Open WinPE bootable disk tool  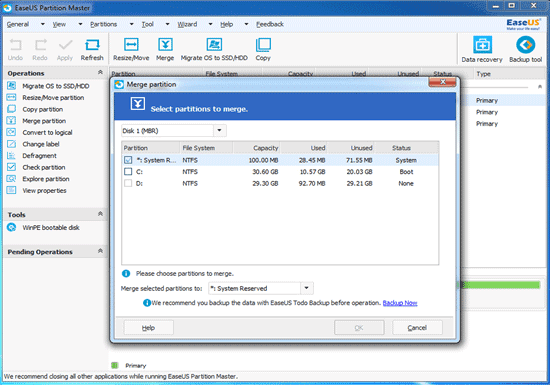click(x=51, y=228)
